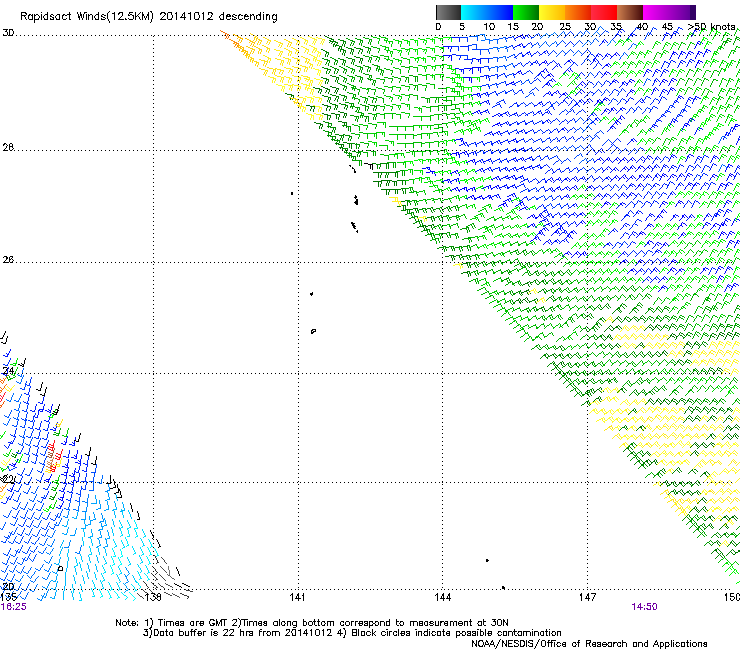Click the legend label "25"
Screen dimensions: 740x650
(565, 27)
